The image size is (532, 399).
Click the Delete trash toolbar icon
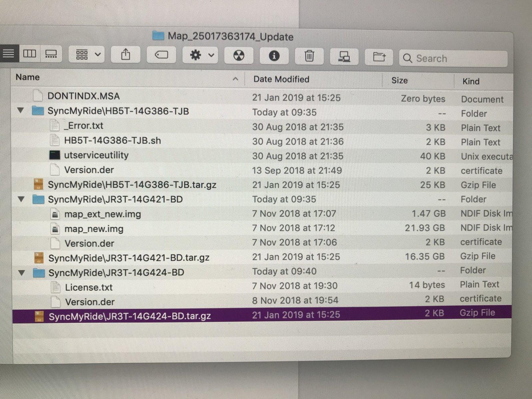pyautogui.click(x=309, y=56)
